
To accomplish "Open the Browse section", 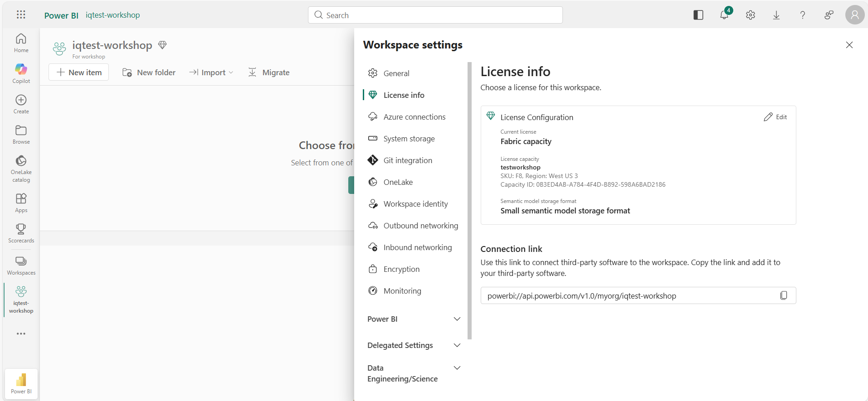I will (x=21, y=135).
